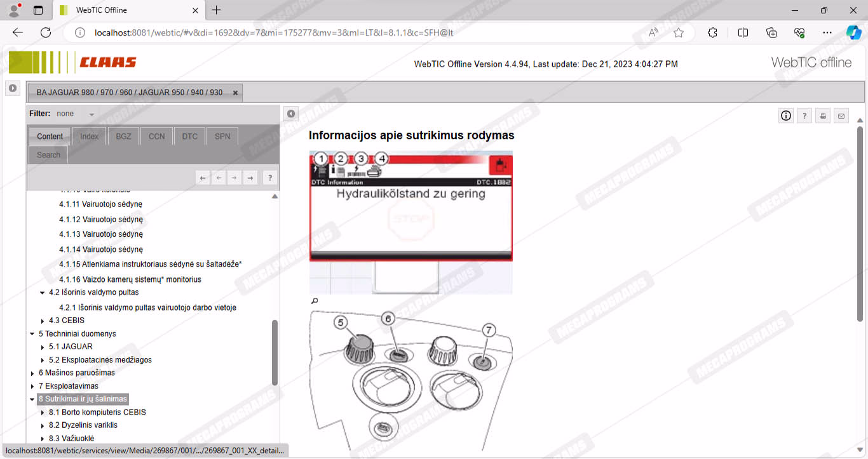Click the magnifier icon below the display image
The width and height of the screenshot is (868, 459).
pos(314,301)
